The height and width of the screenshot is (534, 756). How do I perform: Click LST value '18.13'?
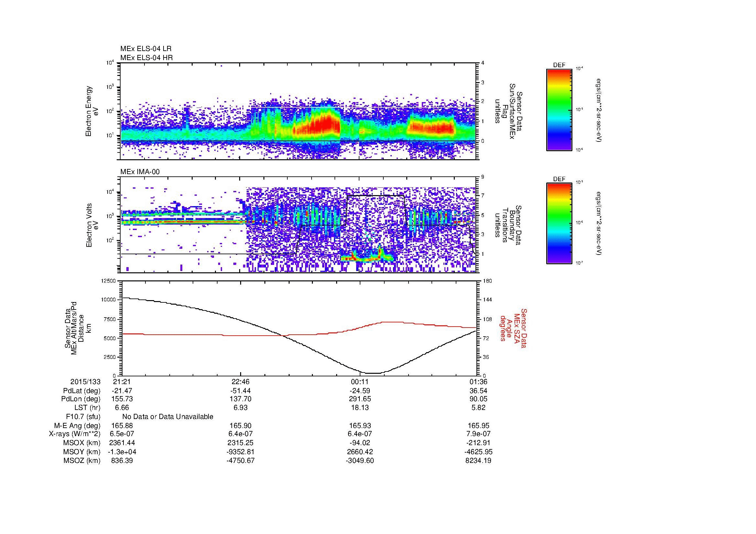pyautogui.click(x=360, y=408)
